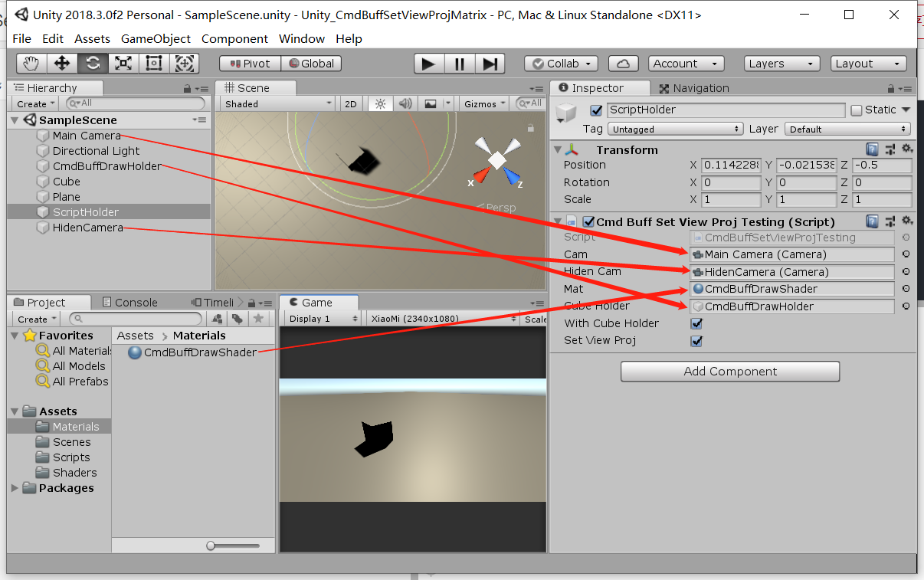Open XiaoMi resolution dropdown
The width and height of the screenshot is (924, 580).
[x=444, y=319]
